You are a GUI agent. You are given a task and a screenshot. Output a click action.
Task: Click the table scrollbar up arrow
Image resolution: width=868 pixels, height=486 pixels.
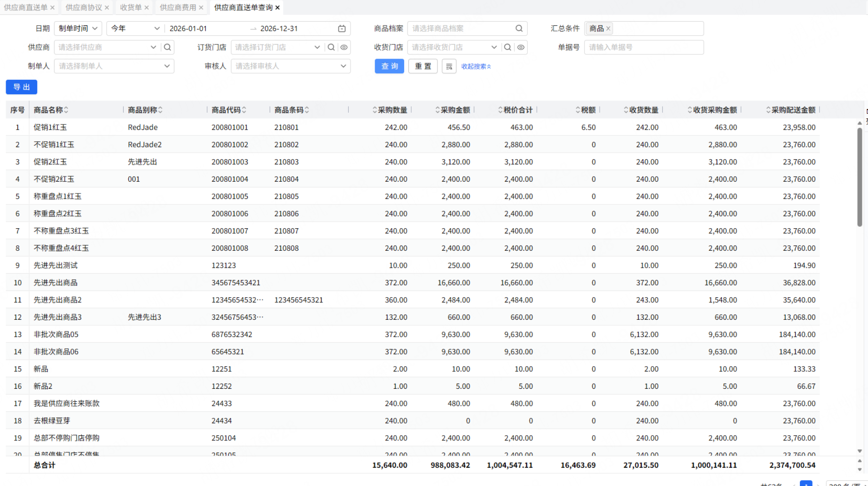click(860, 123)
